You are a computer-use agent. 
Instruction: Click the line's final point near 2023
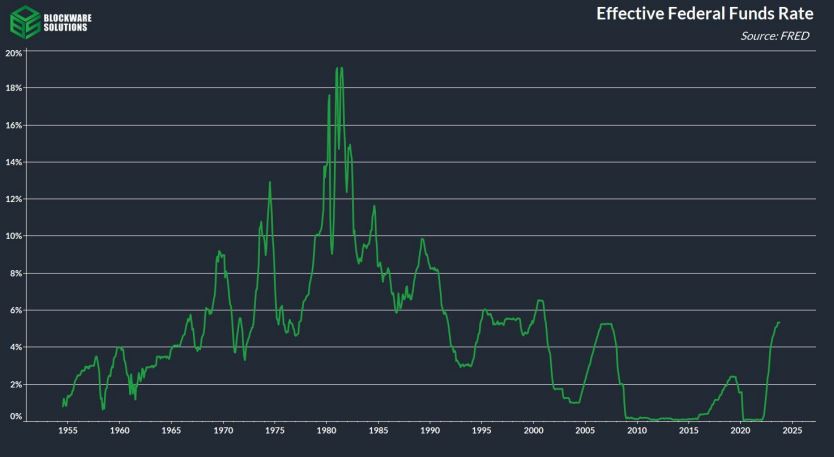point(779,322)
